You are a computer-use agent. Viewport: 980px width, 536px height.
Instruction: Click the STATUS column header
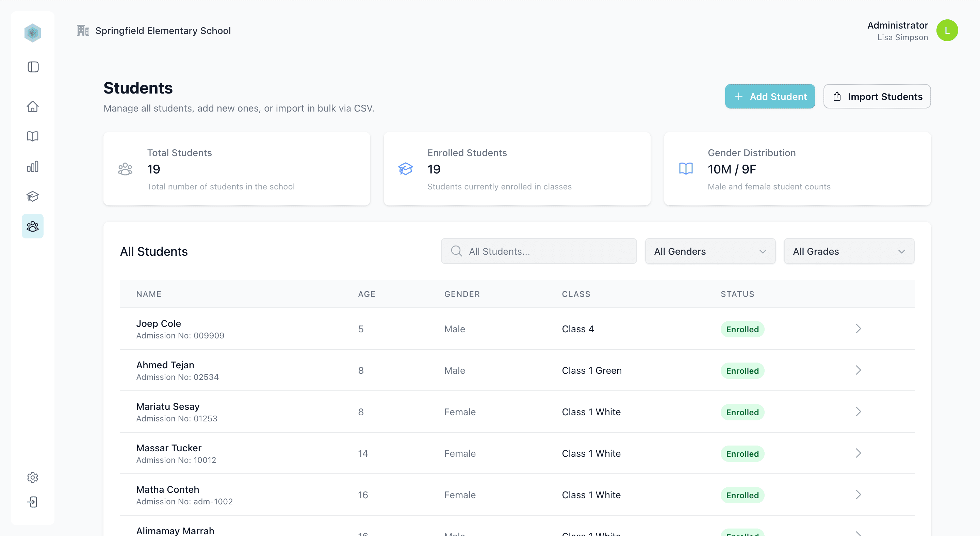coord(737,294)
